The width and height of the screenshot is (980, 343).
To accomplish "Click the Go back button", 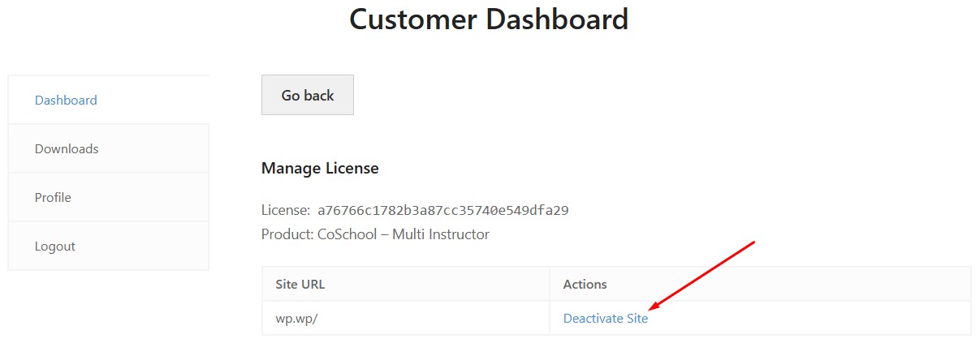I will pyautogui.click(x=308, y=95).
